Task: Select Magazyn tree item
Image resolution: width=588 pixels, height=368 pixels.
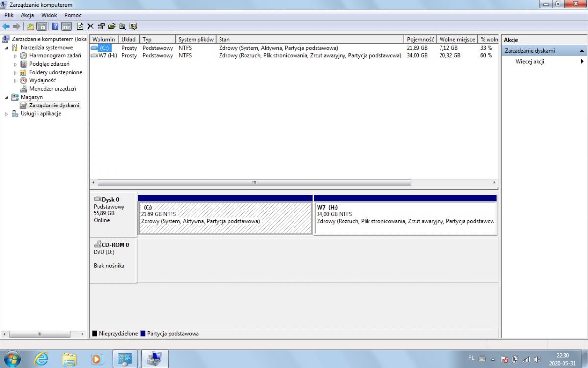Action: tap(31, 97)
